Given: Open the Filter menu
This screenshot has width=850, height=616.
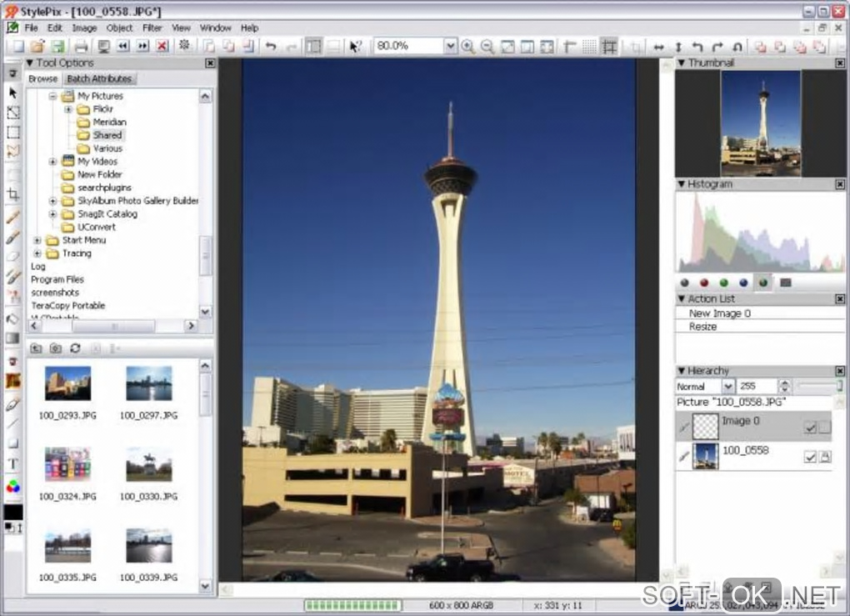Looking at the screenshot, I should click(x=152, y=28).
